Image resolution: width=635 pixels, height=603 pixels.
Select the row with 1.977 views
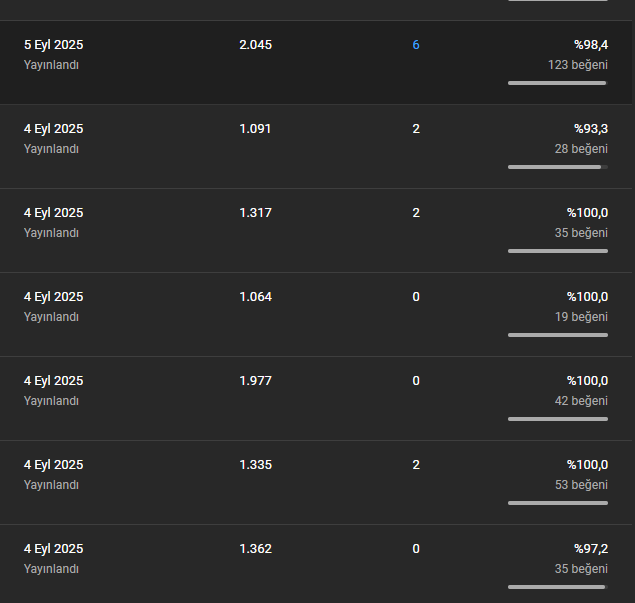coord(316,398)
